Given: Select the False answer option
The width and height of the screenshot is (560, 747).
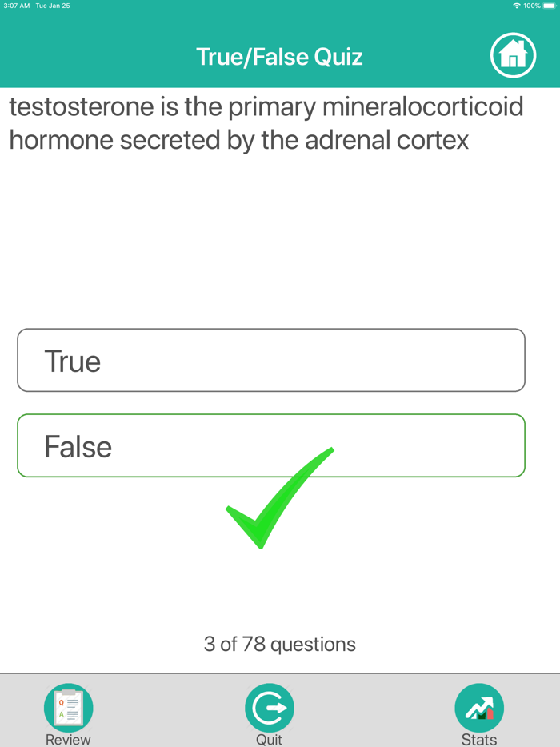Looking at the screenshot, I should (271, 445).
